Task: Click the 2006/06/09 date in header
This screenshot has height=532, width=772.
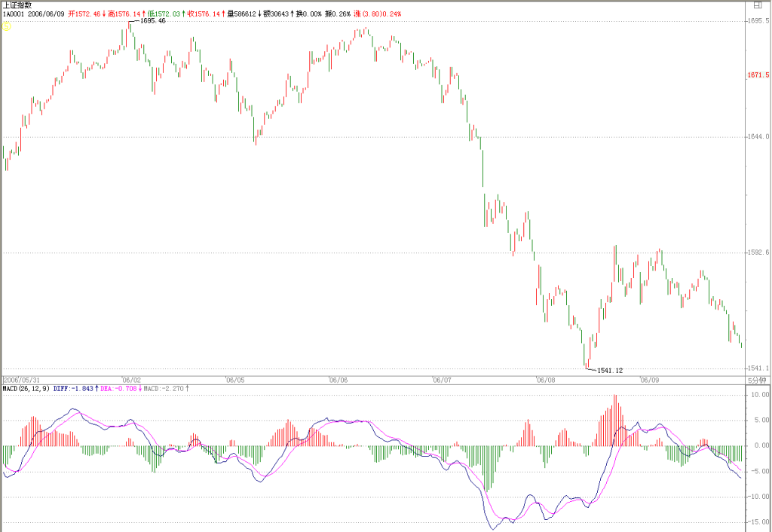Action: pyautogui.click(x=46, y=14)
